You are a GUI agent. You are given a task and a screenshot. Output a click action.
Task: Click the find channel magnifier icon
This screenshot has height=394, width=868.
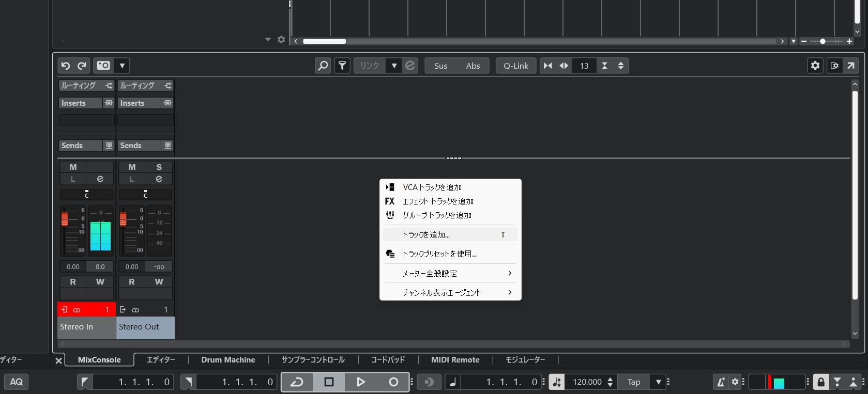click(323, 66)
